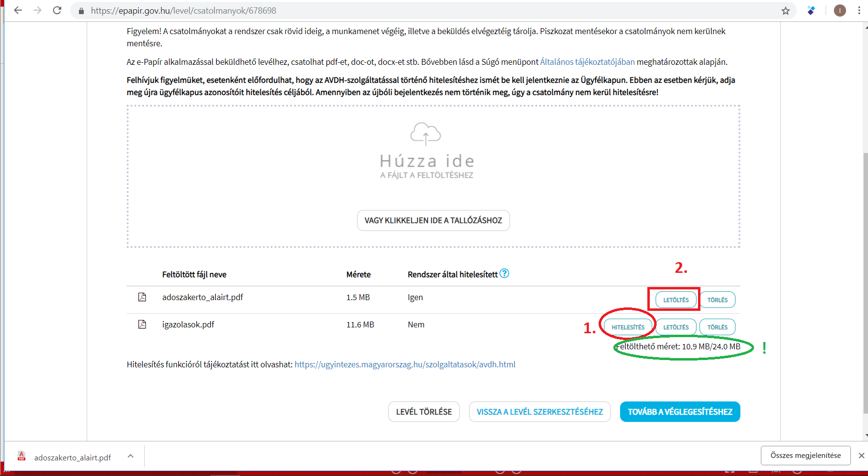Proceed with TOVÁBB A VÉGLEGESÍTÉSHEZ

[x=679, y=412]
